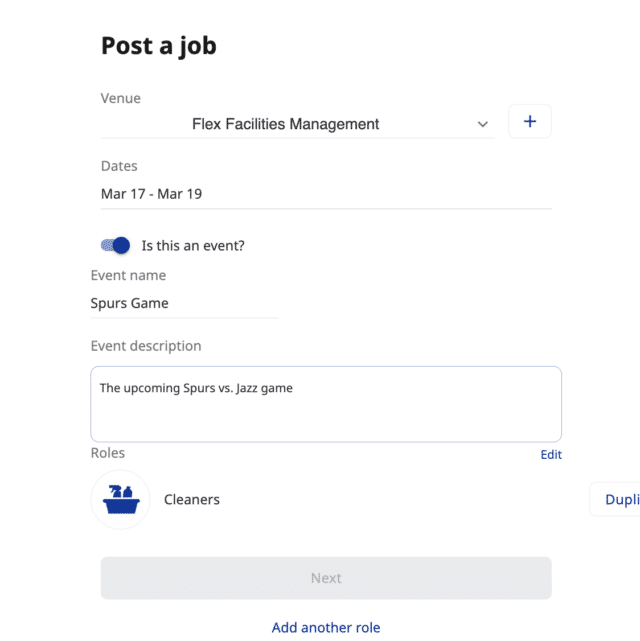The width and height of the screenshot is (640, 641).
Task: Click the Edit link for Roles
Action: 551,455
